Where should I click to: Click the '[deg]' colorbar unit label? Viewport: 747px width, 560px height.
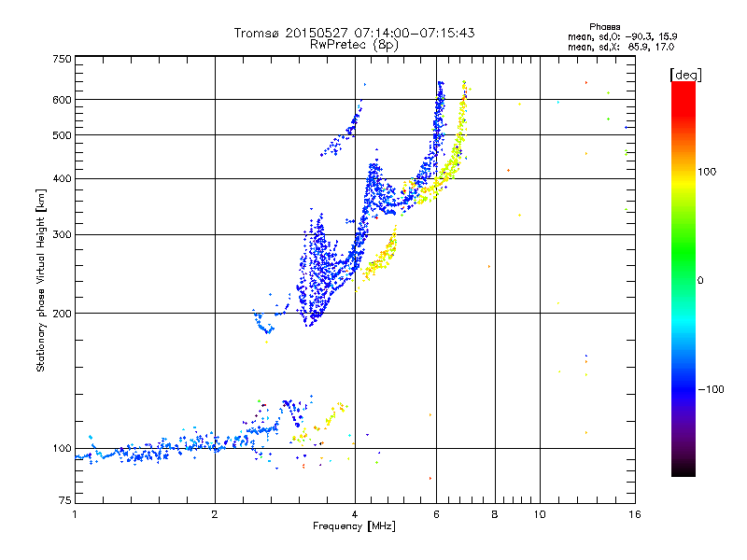pyautogui.click(x=685, y=75)
